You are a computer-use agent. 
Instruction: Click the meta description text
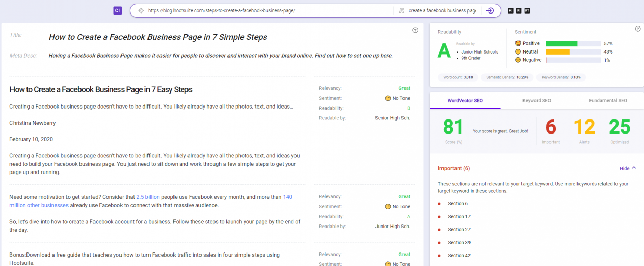coord(221,56)
